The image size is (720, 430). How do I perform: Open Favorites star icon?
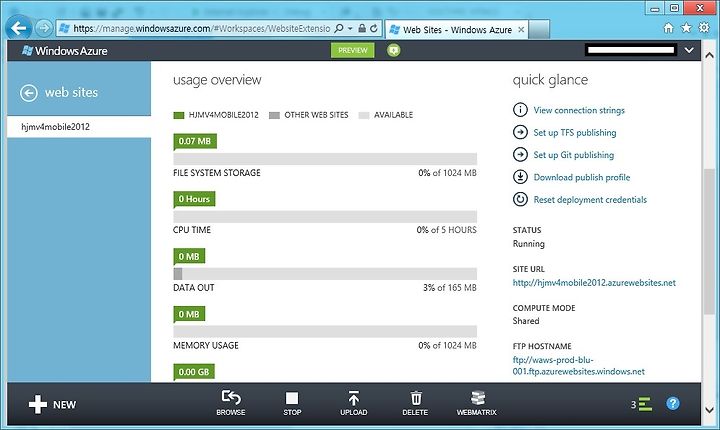(x=686, y=28)
